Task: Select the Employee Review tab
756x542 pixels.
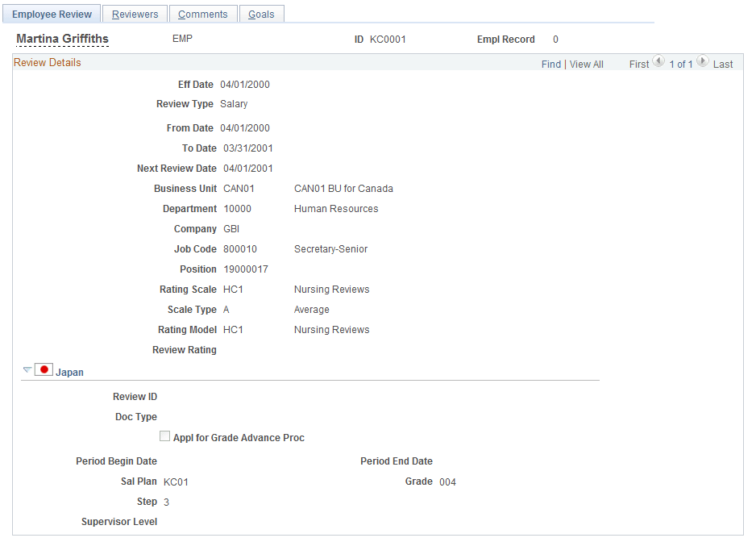Action: point(52,14)
